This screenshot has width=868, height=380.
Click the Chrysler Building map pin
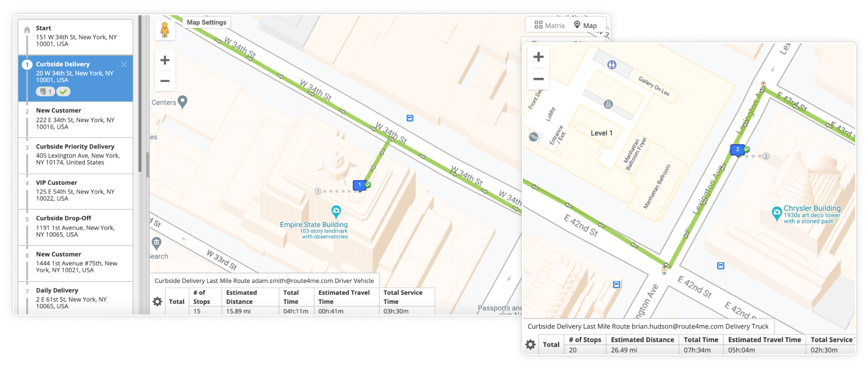777,213
